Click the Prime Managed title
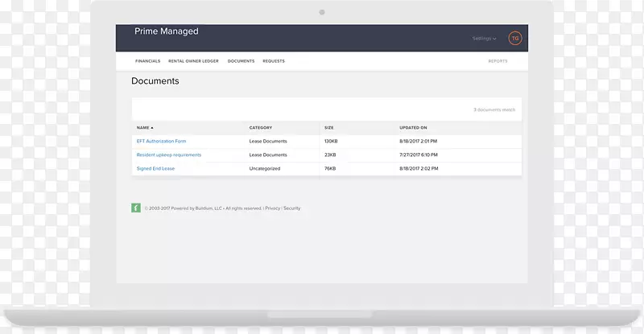Image resolution: width=644 pixels, height=334 pixels. tap(167, 32)
